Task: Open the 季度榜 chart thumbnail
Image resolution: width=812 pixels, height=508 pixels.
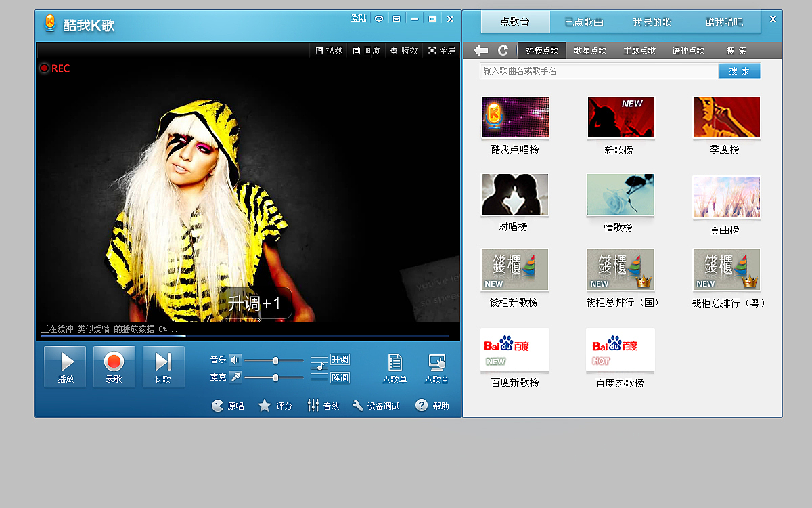Action: tap(726, 117)
